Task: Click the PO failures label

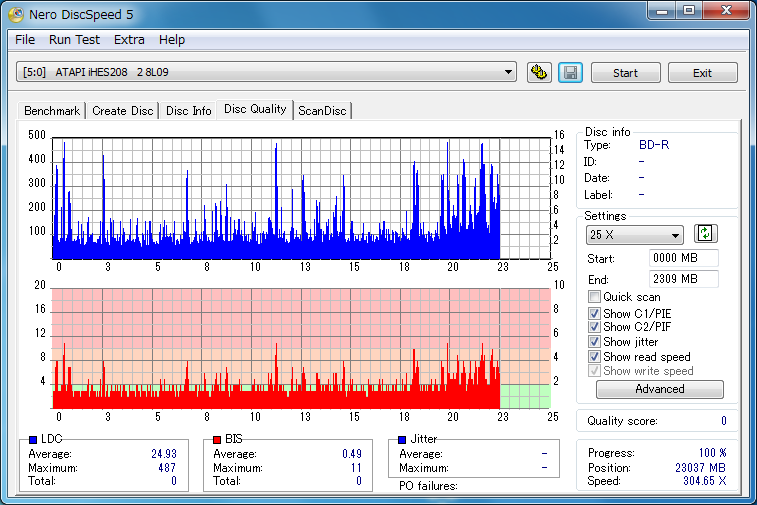Action: coord(428,486)
